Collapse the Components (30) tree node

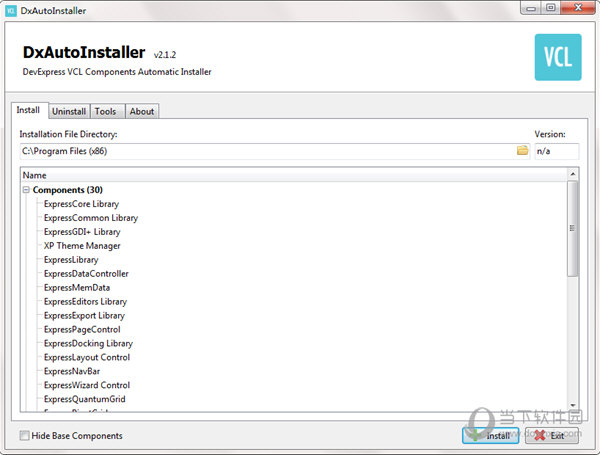click(26, 190)
